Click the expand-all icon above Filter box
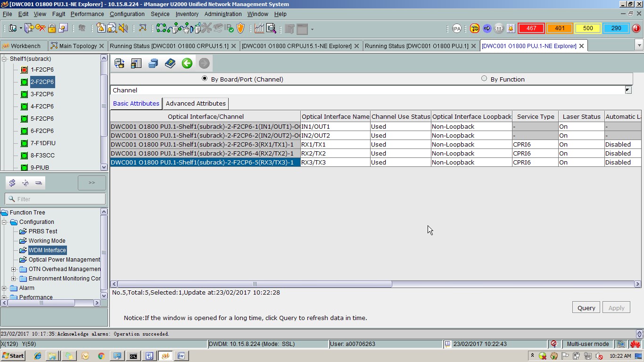The width and height of the screenshot is (644, 362). click(x=25, y=183)
